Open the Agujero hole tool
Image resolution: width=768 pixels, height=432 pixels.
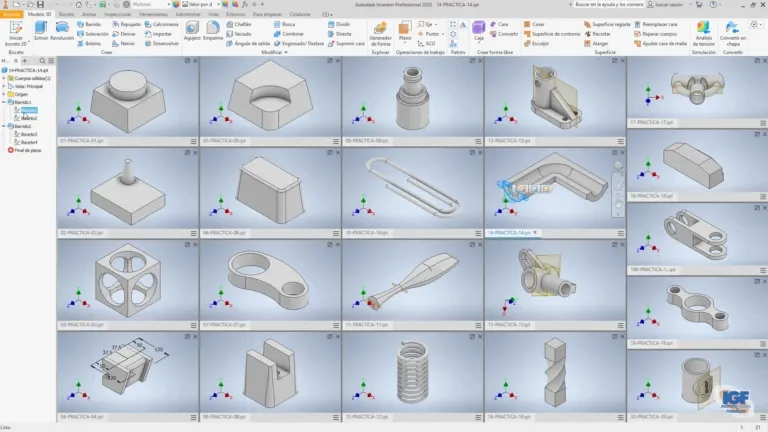click(192, 30)
